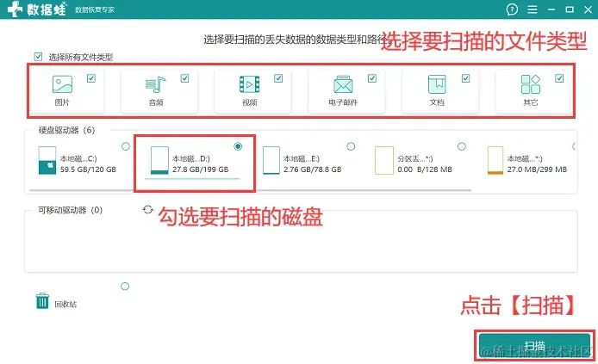The image size is (598, 364).
Task: Select the lost partition radio button
Action: (462, 146)
